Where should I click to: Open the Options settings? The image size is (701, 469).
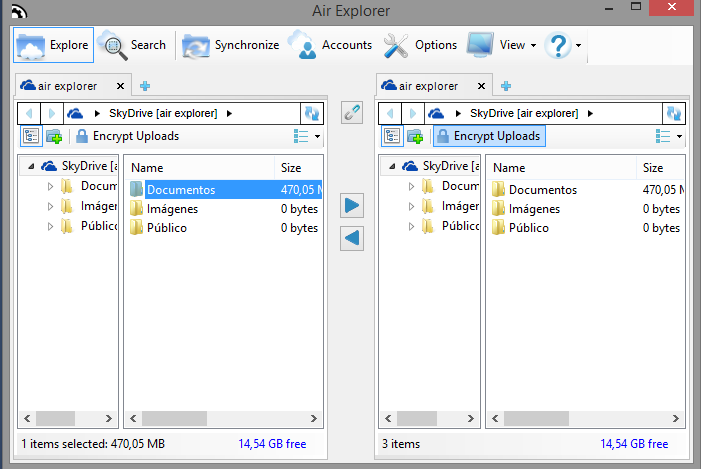coord(420,45)
